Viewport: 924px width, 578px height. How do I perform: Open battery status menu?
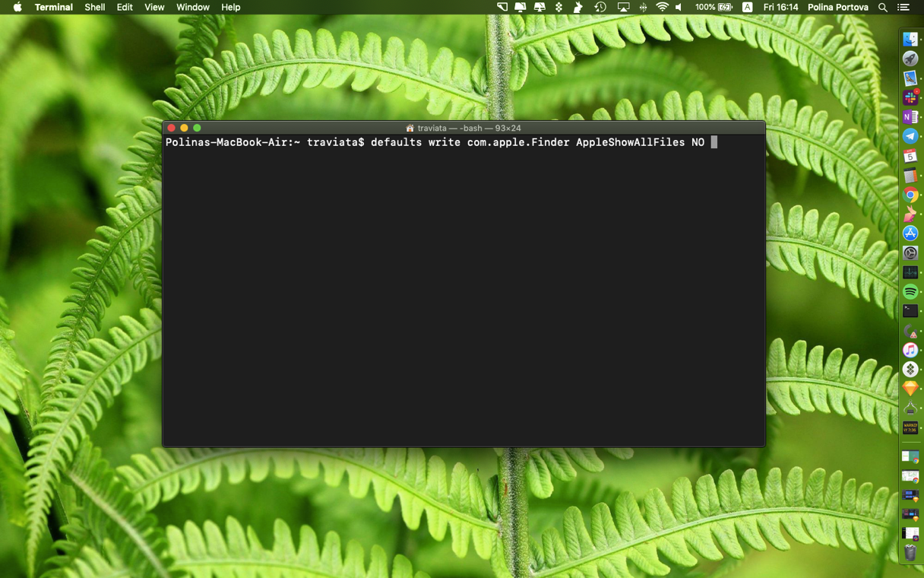pyautogui.click(x=714, y=8)
